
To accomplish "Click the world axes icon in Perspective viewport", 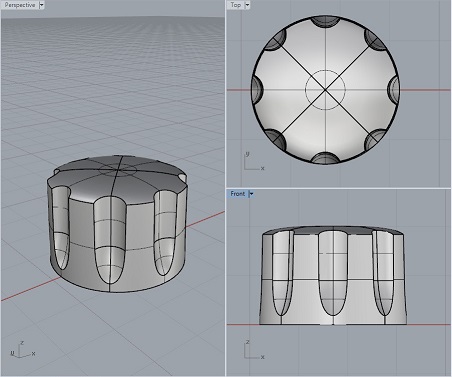I will click(x=22, y=350).
